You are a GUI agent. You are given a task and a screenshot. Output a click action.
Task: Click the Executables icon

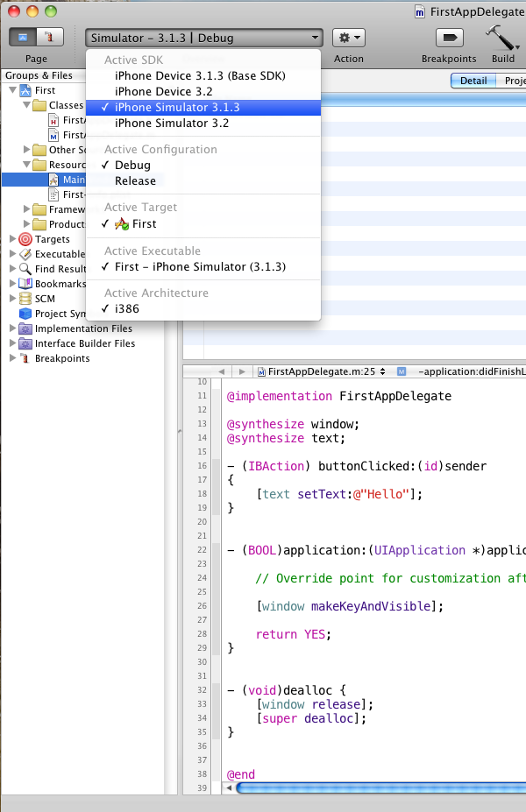point(25,254)
